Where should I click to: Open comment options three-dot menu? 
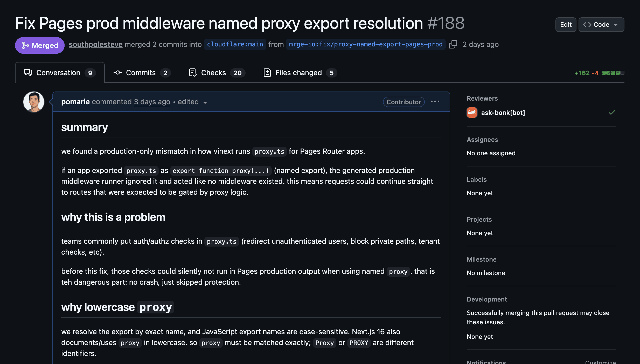click(435, 102)
